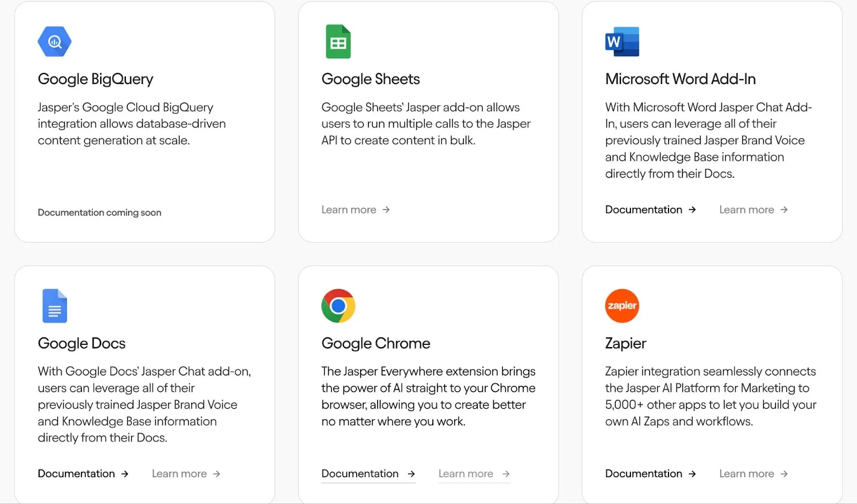Click the orange Zapier logo icon
Viewport: 857px width, 504px height.
click(x=622, y=306)
